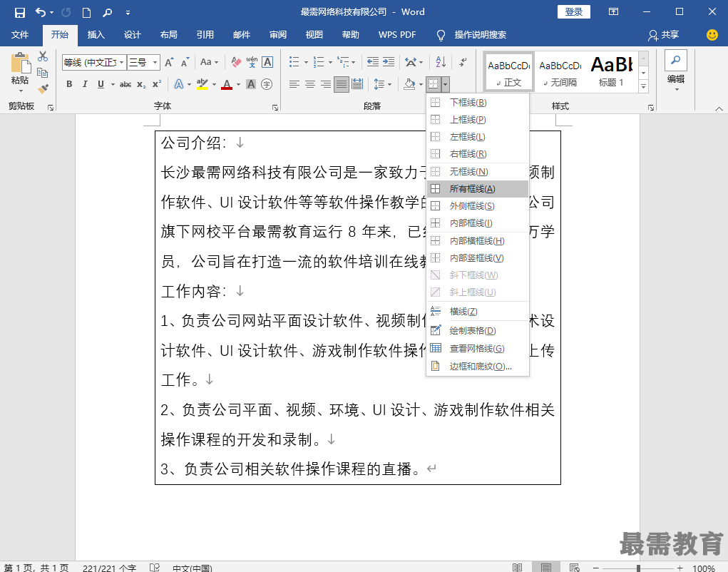The image size is (728, 572).
Task: Open the font dialog launcher
Action: (275, 108)
